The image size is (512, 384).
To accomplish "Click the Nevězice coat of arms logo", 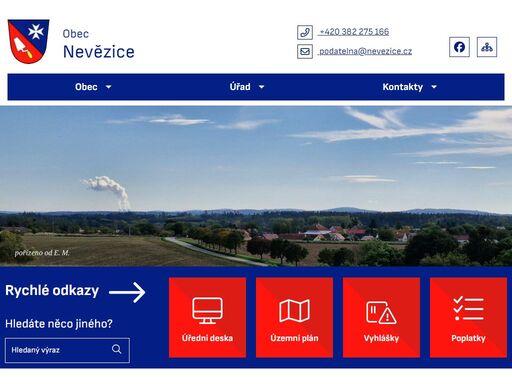I will click(28, 41).
